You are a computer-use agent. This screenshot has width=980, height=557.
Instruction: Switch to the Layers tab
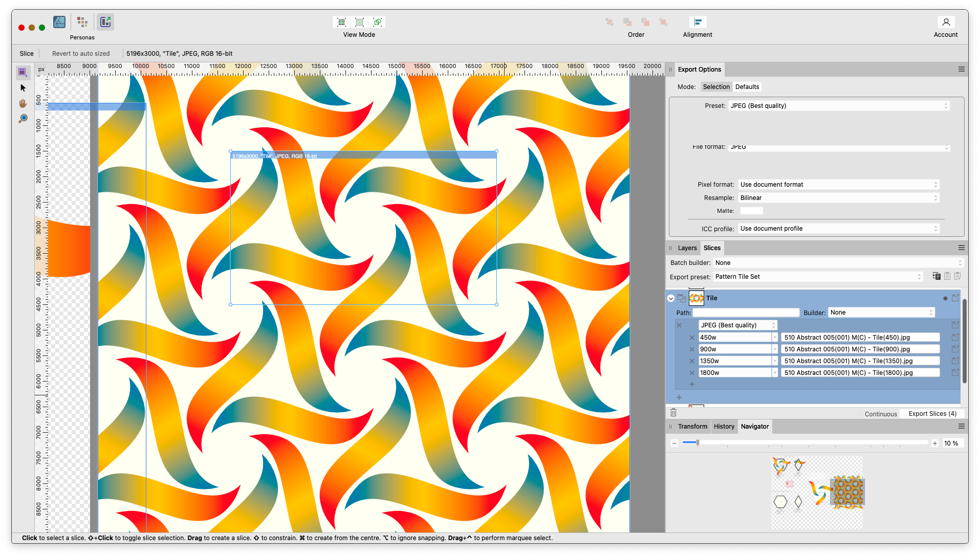tap(687, 248)
